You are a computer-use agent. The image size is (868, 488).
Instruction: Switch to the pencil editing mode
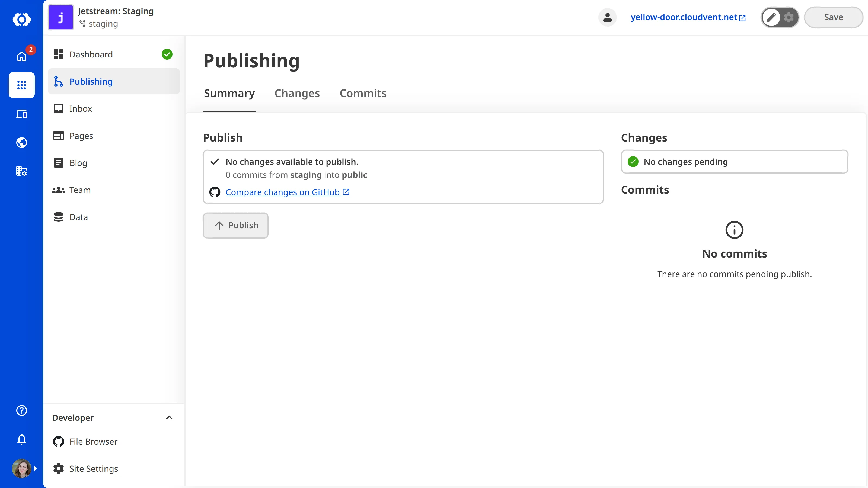pos(771,17)
